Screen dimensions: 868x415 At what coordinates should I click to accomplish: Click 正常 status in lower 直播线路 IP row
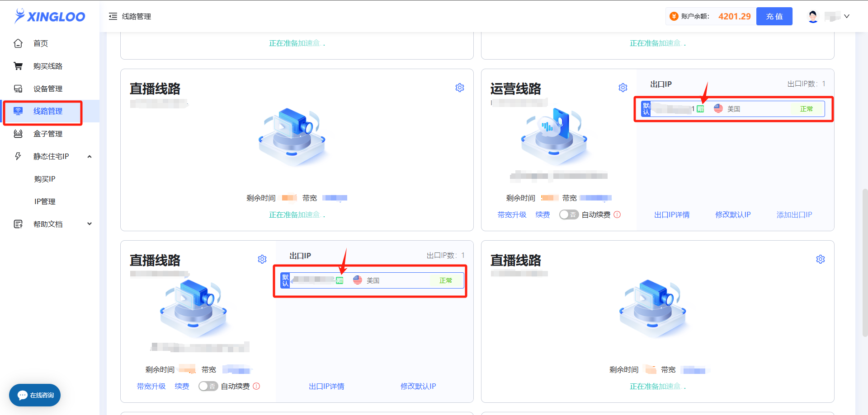(446, 280)
